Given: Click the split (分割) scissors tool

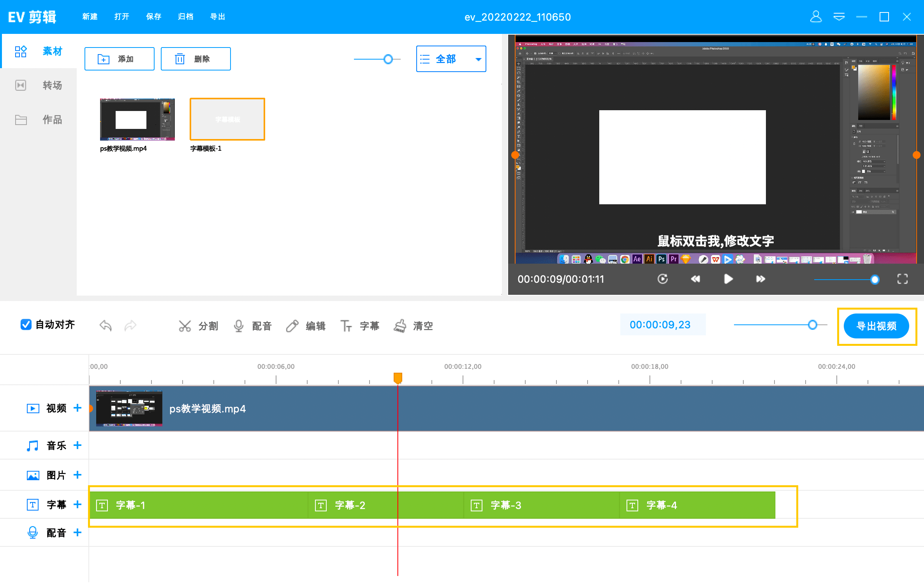Looking at the screenshot, I should pyautogui.click(x=198, y=326).
